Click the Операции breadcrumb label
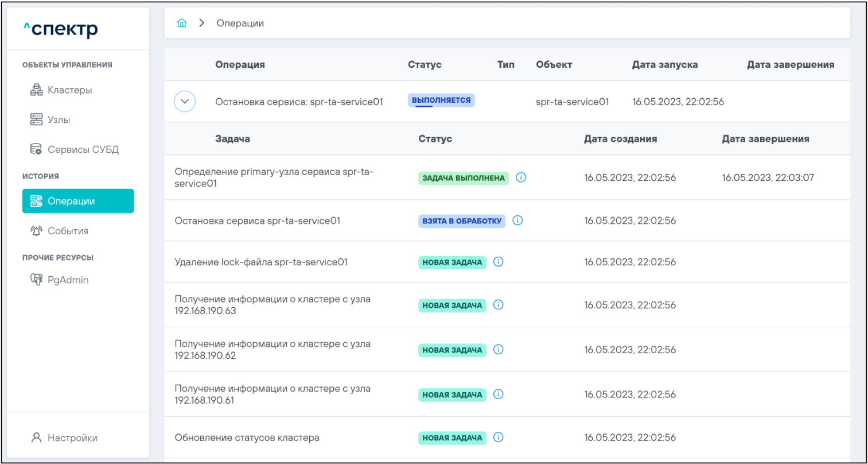The height and width of the screenshot is (464, 868). (240, 24)
